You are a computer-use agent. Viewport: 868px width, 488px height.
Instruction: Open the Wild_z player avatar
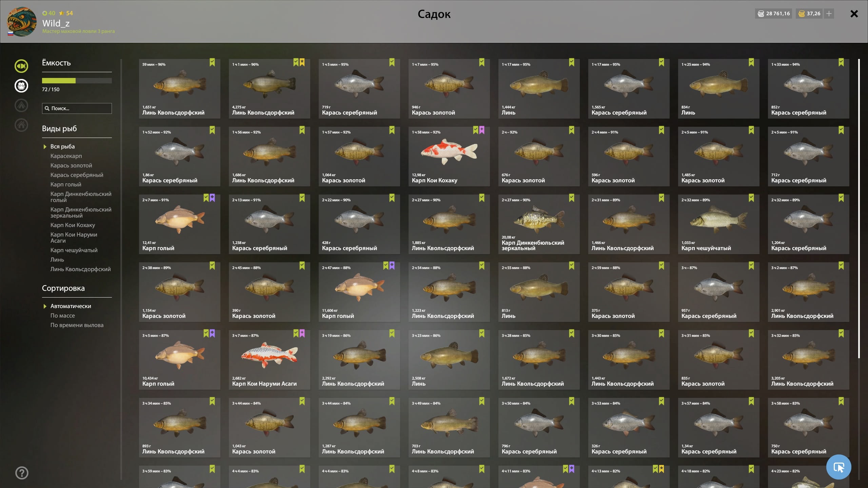coord(22,22)
